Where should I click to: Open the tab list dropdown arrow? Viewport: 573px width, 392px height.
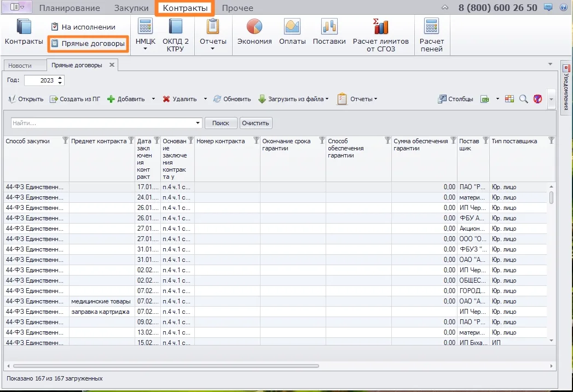pos(550,64)
